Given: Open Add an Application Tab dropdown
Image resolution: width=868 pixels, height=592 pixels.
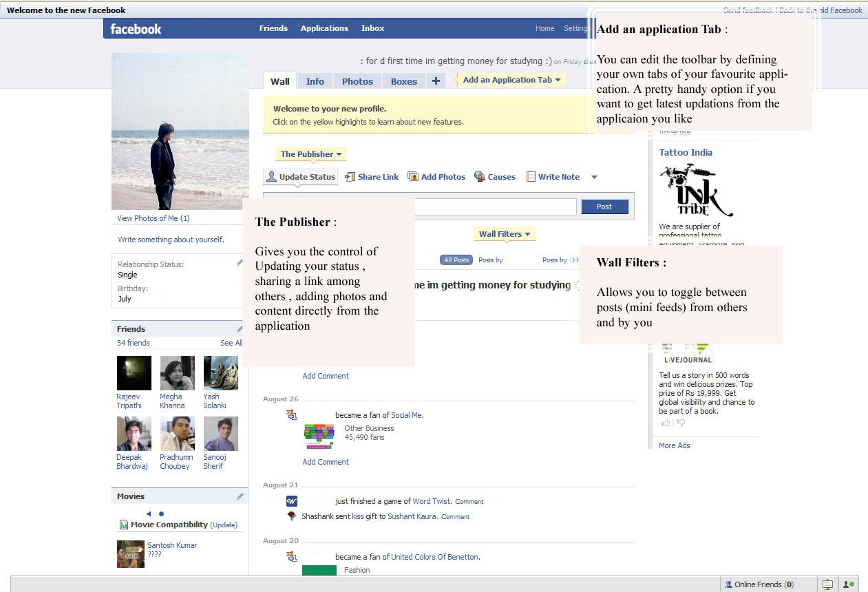Looking at the screenshot, I should pos(511,80).
